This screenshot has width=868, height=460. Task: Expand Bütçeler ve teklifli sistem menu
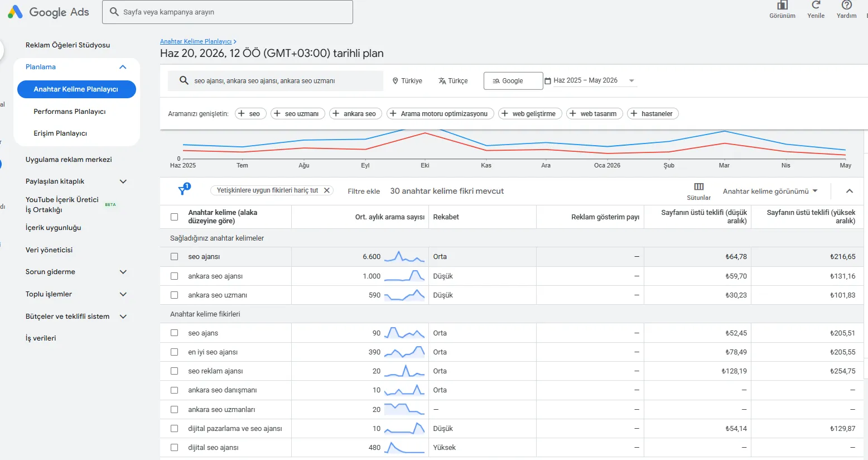point(123,317)
